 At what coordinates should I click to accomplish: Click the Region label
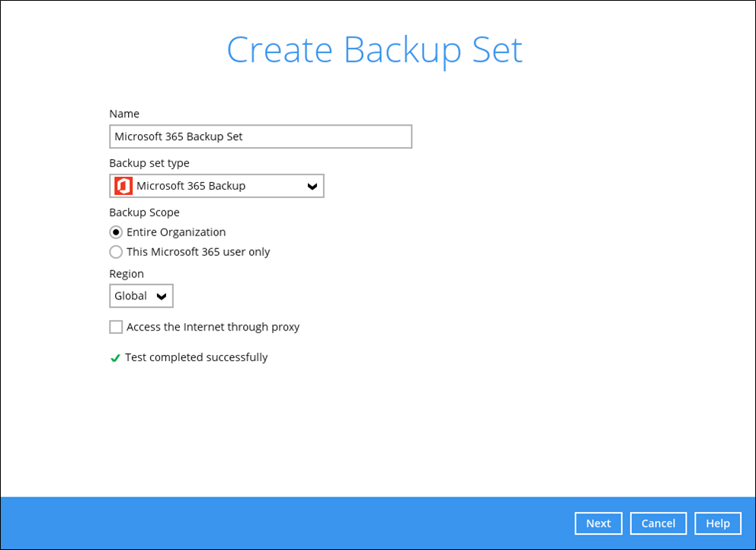click(127, 274)
